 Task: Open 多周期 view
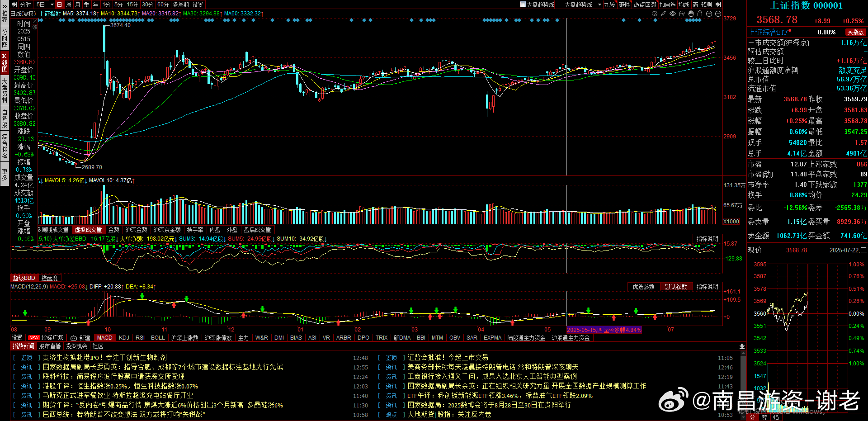180,5
